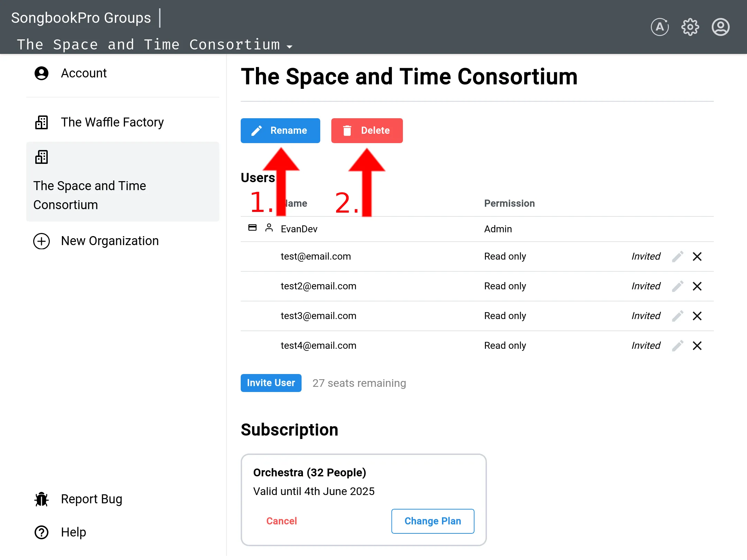Click the X to remove test3@email.com
Image resolution: width=747 pixels, height=560 pixels.
tap(697, 316)
